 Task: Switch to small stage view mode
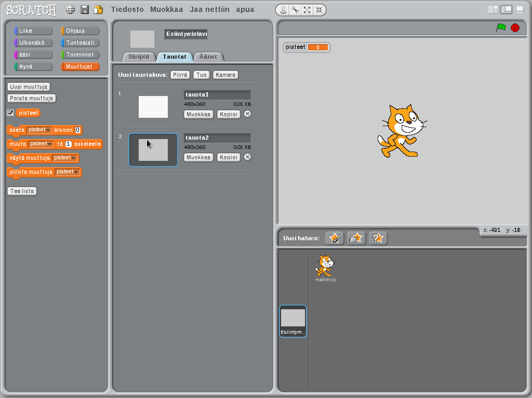(x=493, y=10)
